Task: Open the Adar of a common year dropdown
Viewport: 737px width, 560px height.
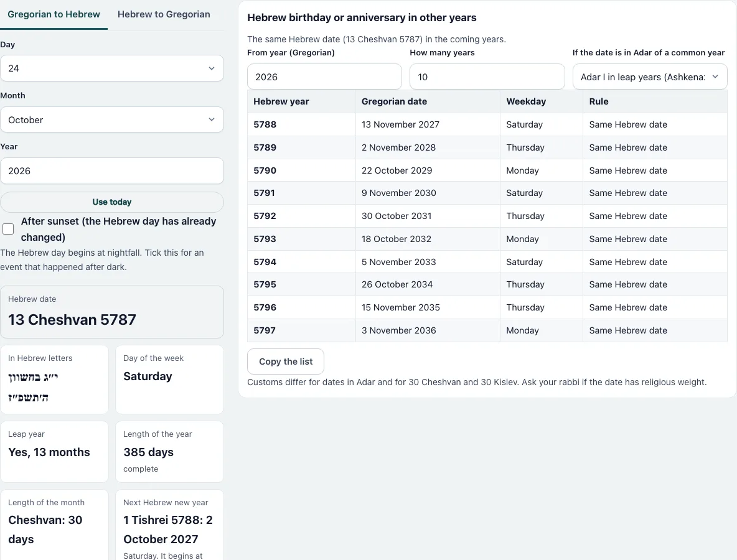Action: pyautogui.click(x=650, y=77)
